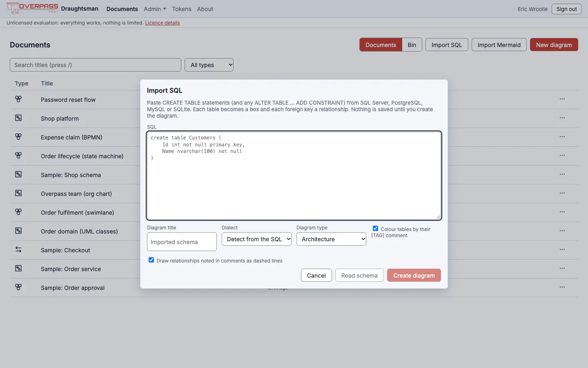Expand the Admin menu

coord(155,9)
